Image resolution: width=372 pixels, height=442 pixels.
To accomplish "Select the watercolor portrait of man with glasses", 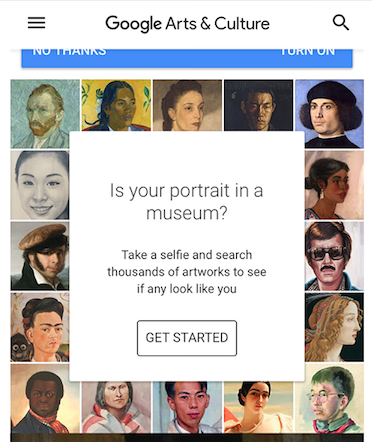I will coord(329,398).
